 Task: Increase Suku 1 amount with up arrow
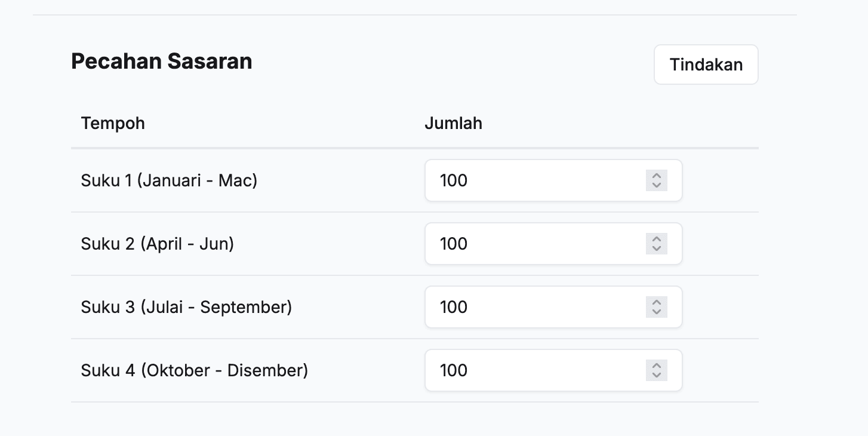657,176
